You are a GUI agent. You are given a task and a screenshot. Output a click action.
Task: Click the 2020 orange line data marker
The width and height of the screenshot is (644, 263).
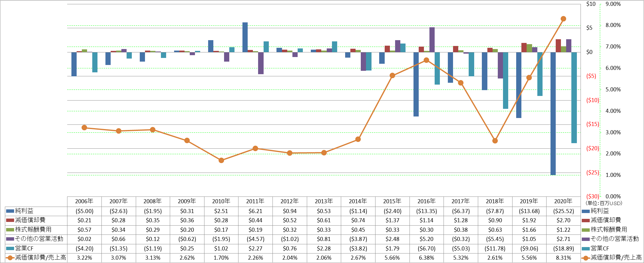click(563, 19)
